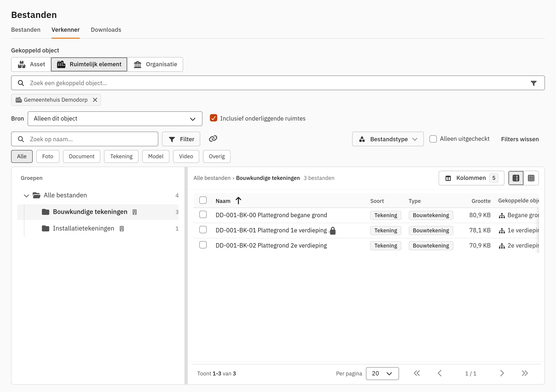The height and width of the screenshot is (392, 556).
Task: Open the Downloads tab
Action: [x=106, y=30]
